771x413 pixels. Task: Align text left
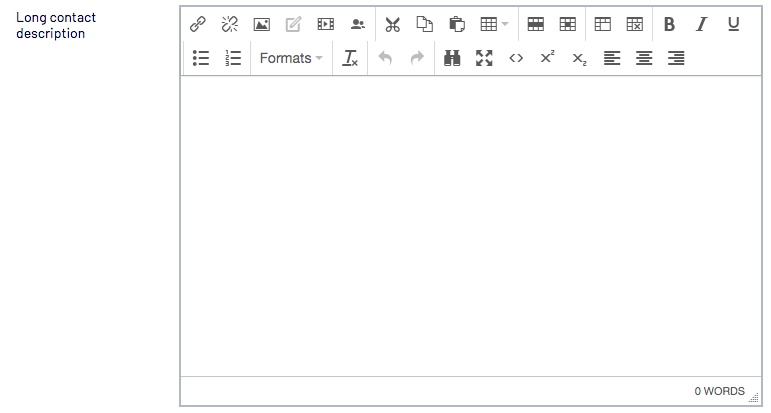tap(612, 58)
